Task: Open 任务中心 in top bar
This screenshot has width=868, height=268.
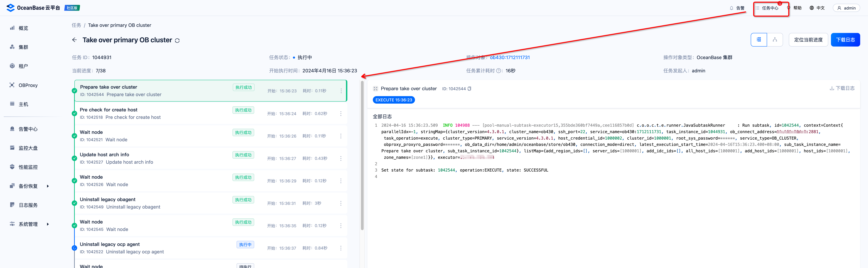Action: click(770, 8)
